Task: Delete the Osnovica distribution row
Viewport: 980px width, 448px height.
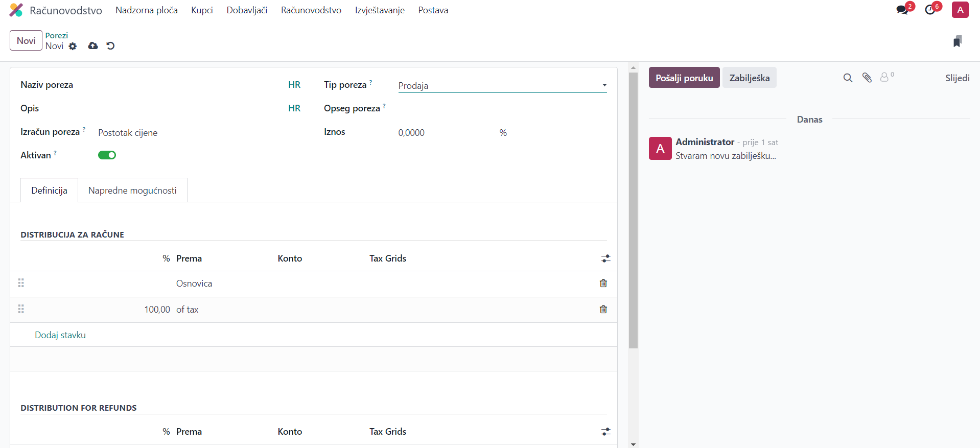Action: (603, 284)
